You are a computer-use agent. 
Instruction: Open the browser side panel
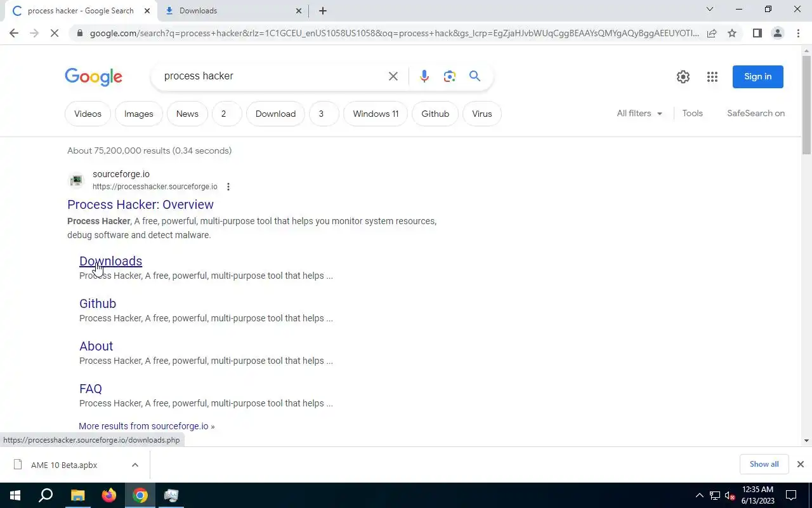[x=757, y=33]
